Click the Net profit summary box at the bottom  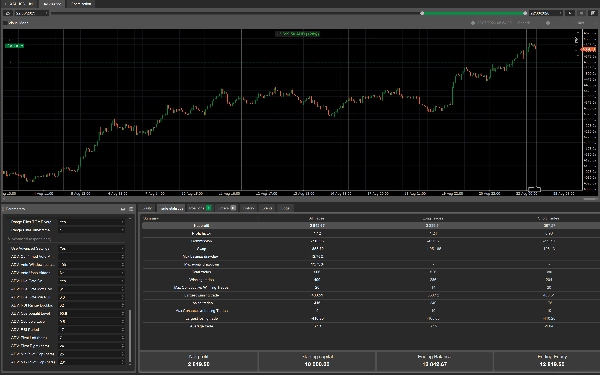coord(199,361)
